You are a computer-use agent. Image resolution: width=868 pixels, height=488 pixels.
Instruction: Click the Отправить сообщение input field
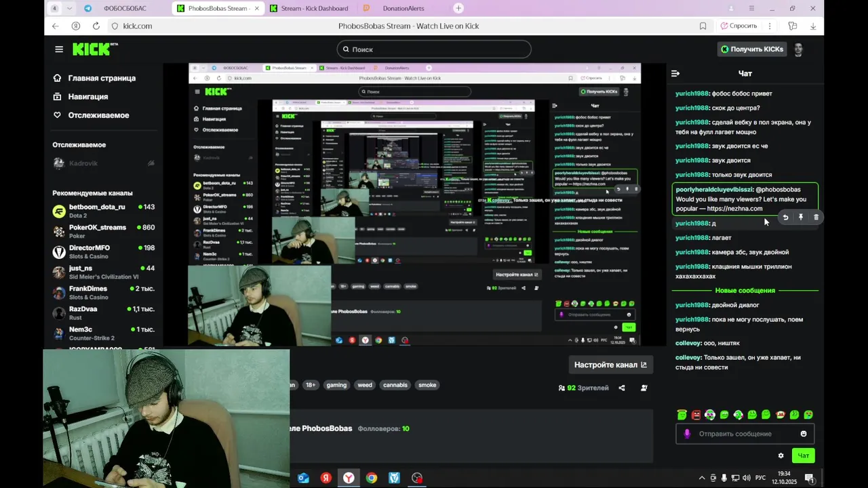(x=745, y=434)
